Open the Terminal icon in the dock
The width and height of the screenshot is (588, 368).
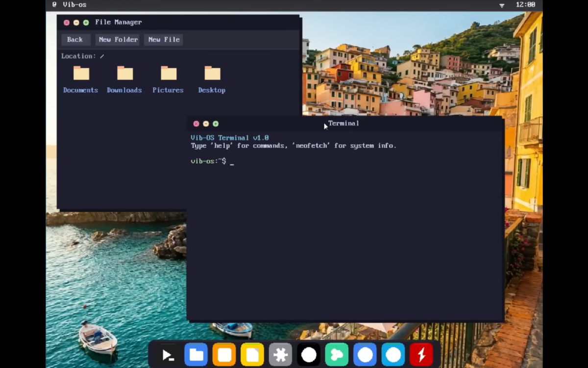tap(168, 355)
